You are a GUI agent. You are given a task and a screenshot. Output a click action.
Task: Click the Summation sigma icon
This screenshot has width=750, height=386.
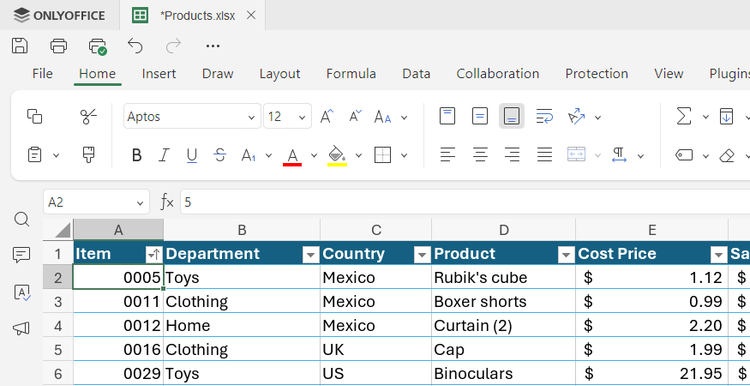pos(684,116)
